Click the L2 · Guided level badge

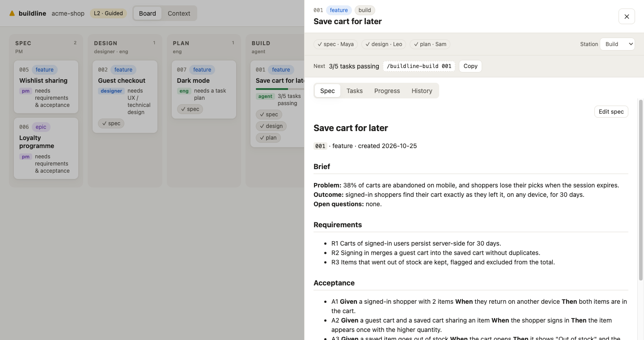coord(108,13)
